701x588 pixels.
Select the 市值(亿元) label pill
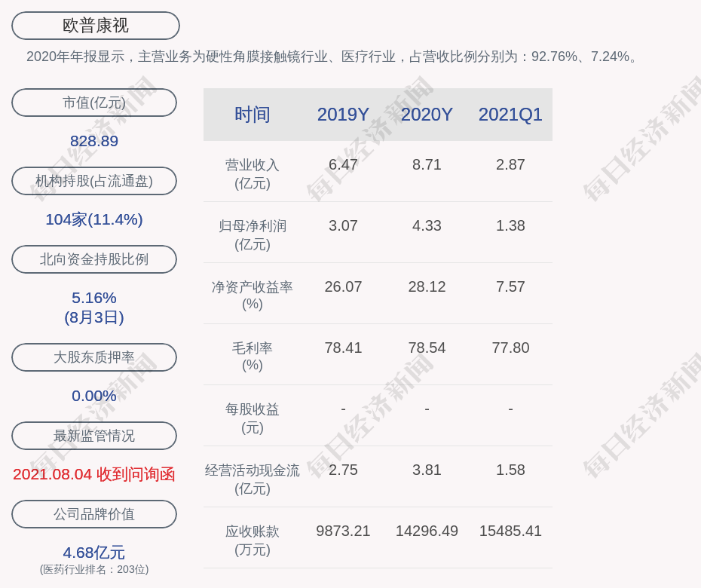tap(94, 103)
